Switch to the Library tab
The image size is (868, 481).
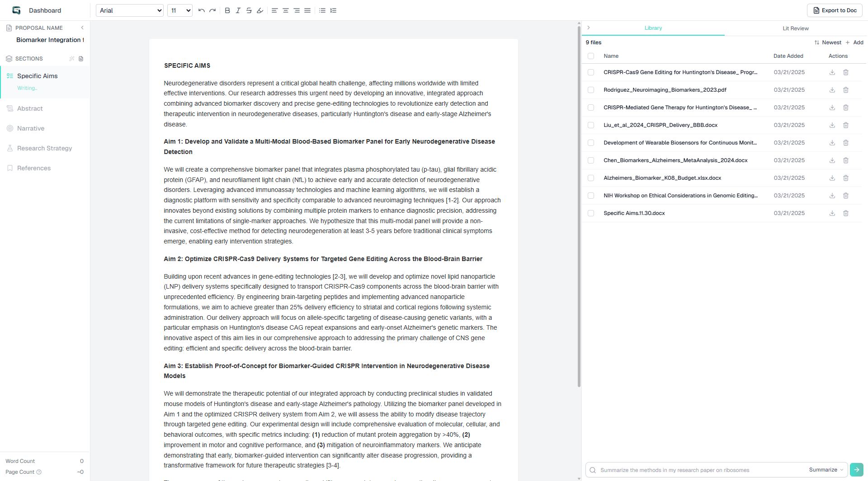pos(653,28)
